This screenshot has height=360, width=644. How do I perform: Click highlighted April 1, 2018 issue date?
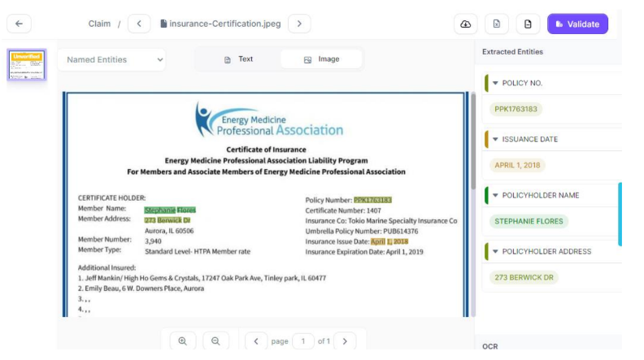pos(389,241)
